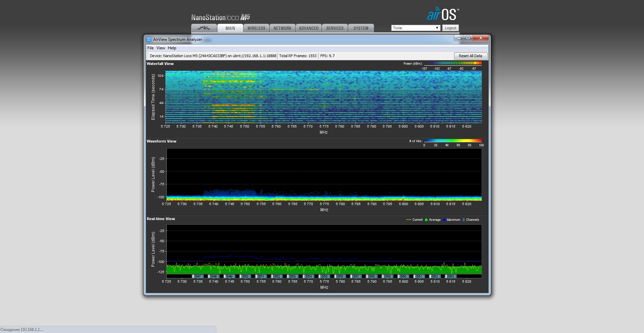Image resolution: width=644 pixels, height=333 pixels.
Task: Switch to the WIRELESS tab
Action: pyautogui.click(x=256, y=28)
